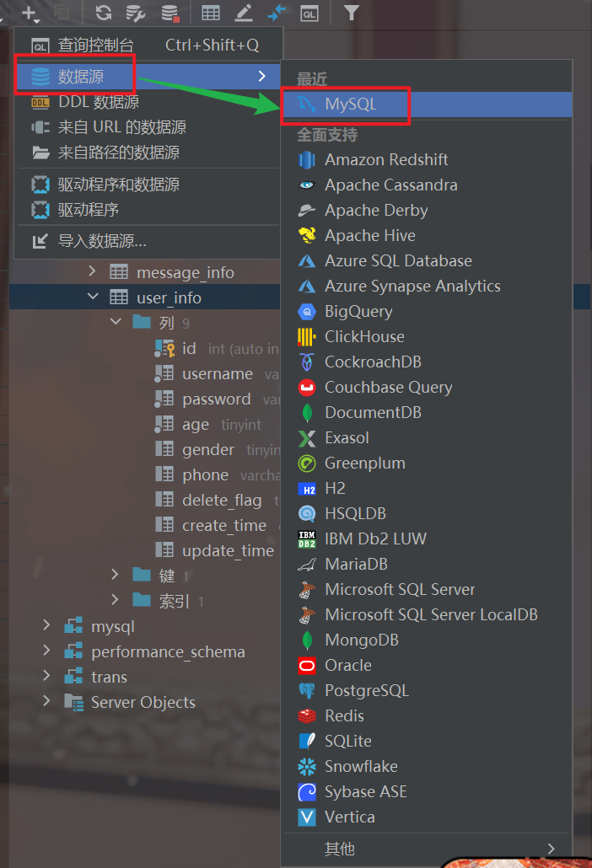592x868 pixels.
Task: Open Query Console menu entry
Action: click(x=148, y=45)
